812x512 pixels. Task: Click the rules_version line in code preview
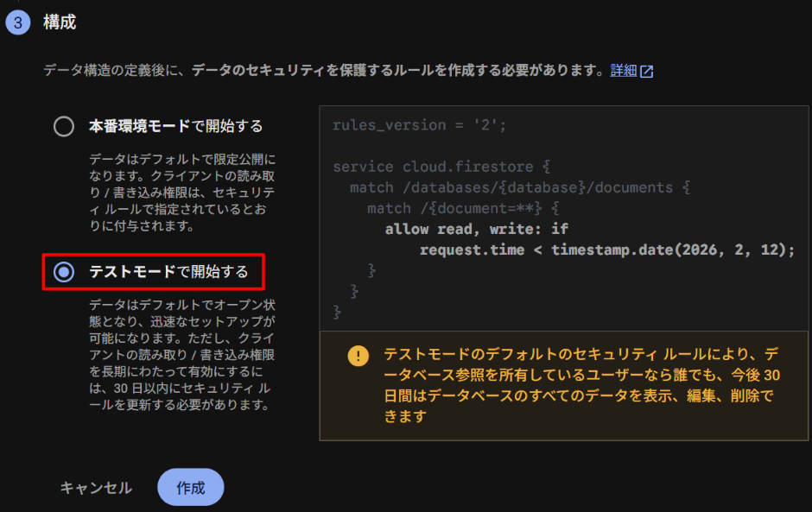pyautogui.click(x=419, y=125)
